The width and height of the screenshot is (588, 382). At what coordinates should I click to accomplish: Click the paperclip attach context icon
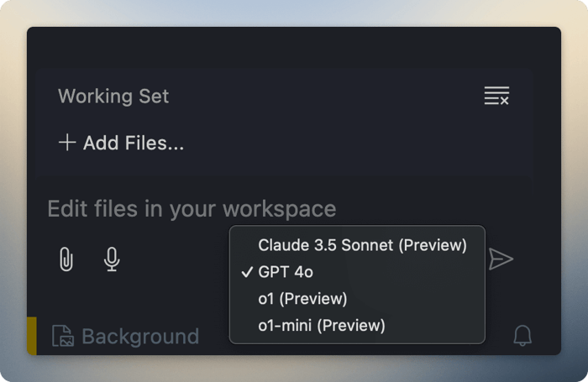coord(66,259)
